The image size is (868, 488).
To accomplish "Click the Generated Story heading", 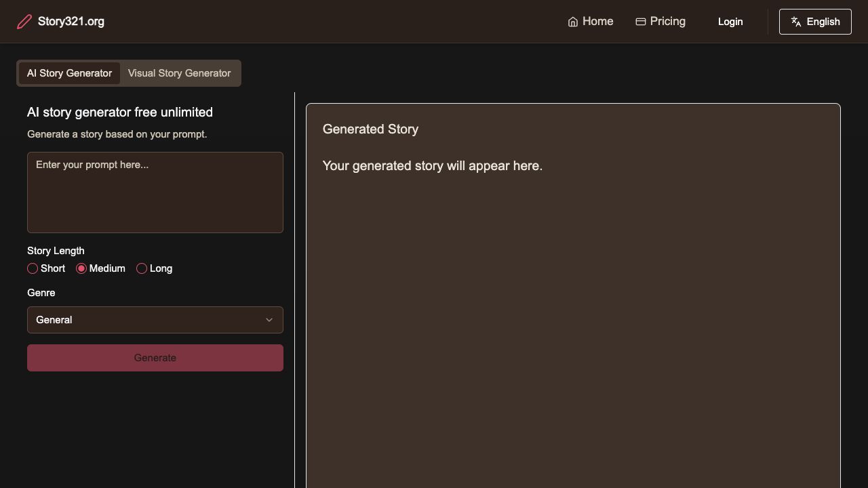I will (x=370, y=129).
